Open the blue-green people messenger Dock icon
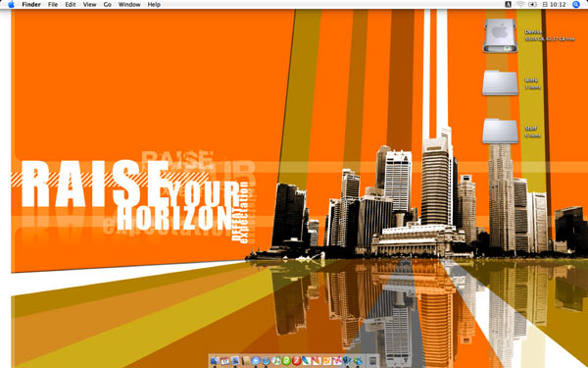 pos(358,361)
